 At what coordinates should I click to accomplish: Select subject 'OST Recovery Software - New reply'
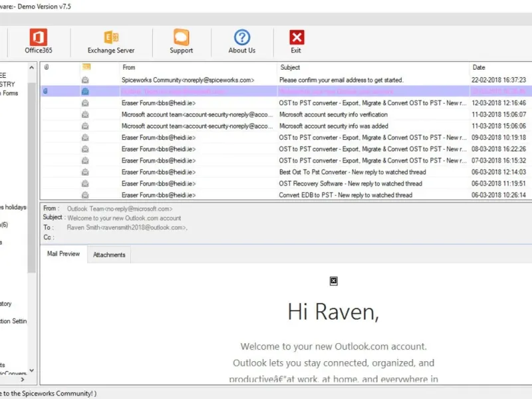coord(350,184)
